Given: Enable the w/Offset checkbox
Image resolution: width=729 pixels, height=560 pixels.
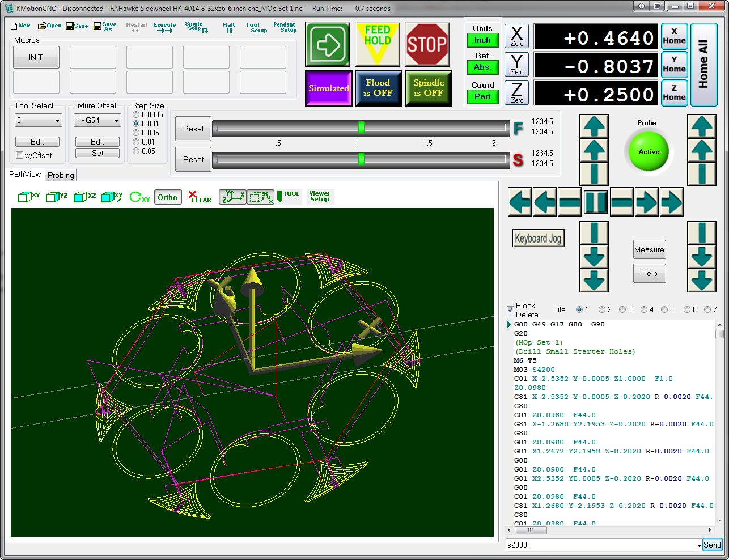Looking at the screenshot, I should click(x=20, y=155).
